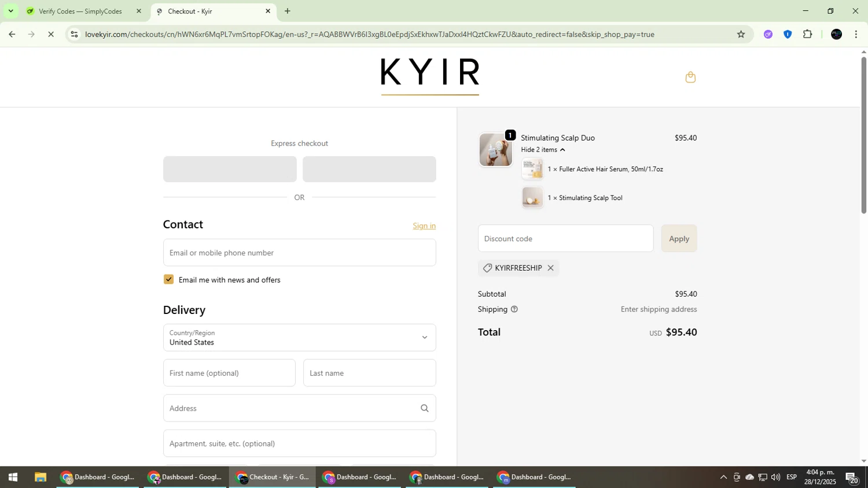The image size is (868, 488).
Task: Focus the Apartment, suite, etc. field
Action: click(x=299, y=443)
